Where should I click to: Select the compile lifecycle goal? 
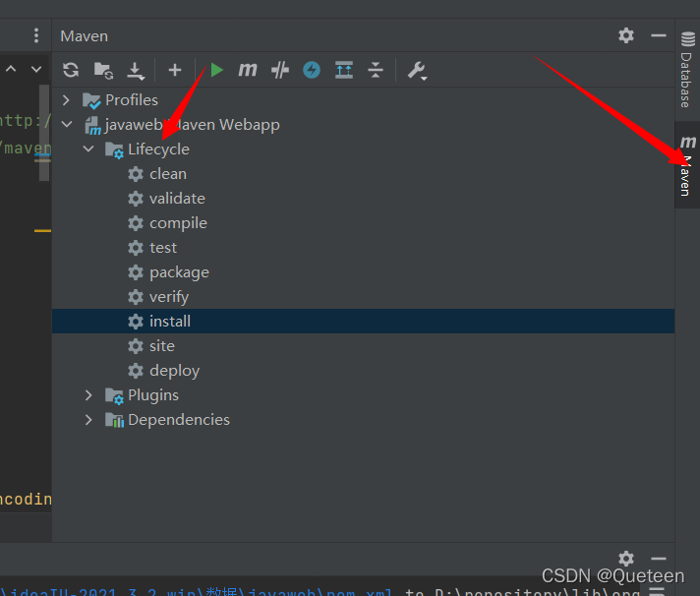[167, 223]
